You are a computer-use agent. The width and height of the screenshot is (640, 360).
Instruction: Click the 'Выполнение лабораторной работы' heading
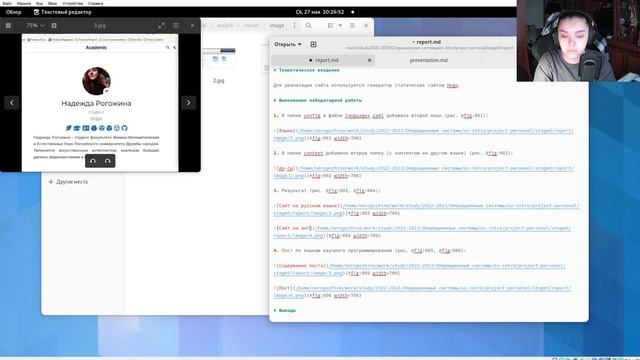pos(320,100)
